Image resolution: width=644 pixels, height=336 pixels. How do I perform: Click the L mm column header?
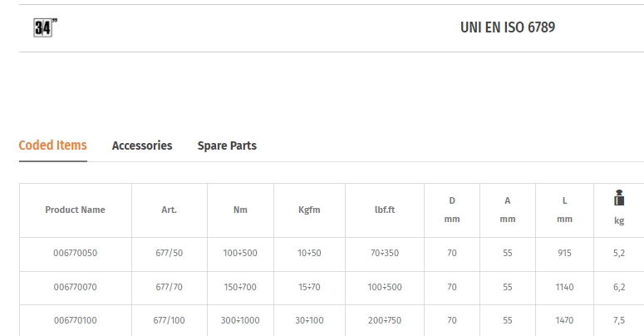pyautogui.click(x=564, y=210)
